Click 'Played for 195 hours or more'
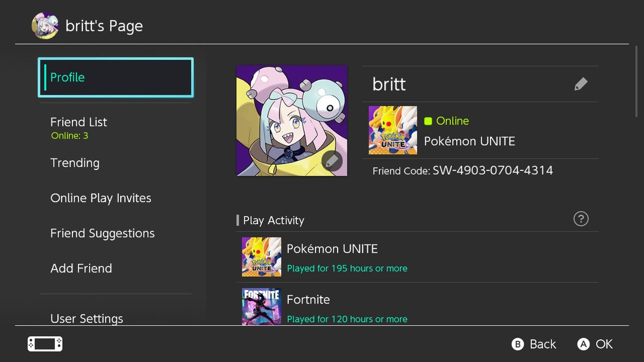644x362 pixels. click(347, 268)
